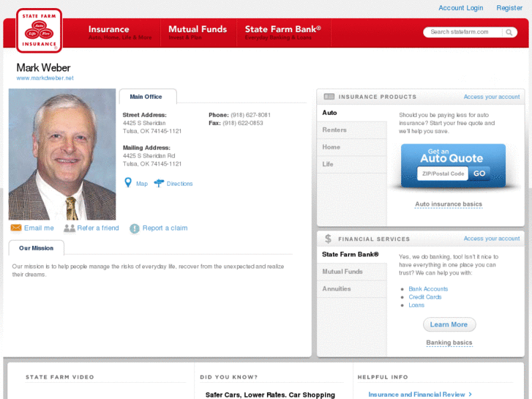Click the Learn More button
532x399 pixels.
point(449,324)
